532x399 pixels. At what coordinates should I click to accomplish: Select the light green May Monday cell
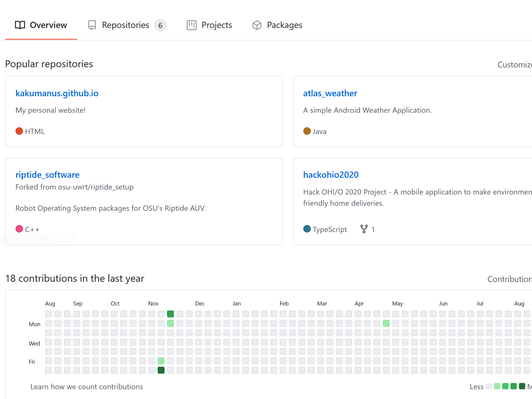point(386,323)
